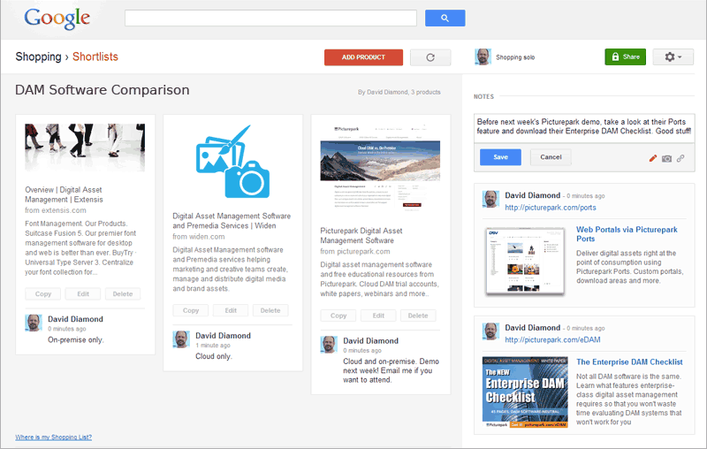Open the Web Portals preview thumbnail

[x=525, y=261]
